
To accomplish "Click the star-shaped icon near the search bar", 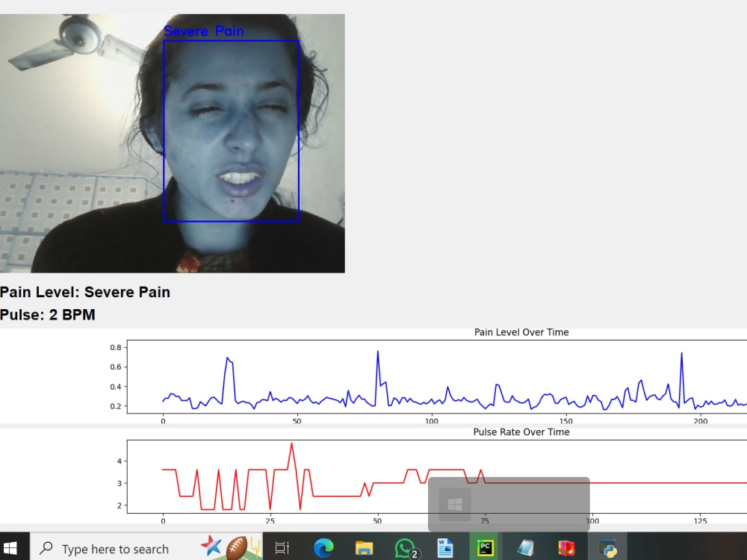I will [211, 546].
